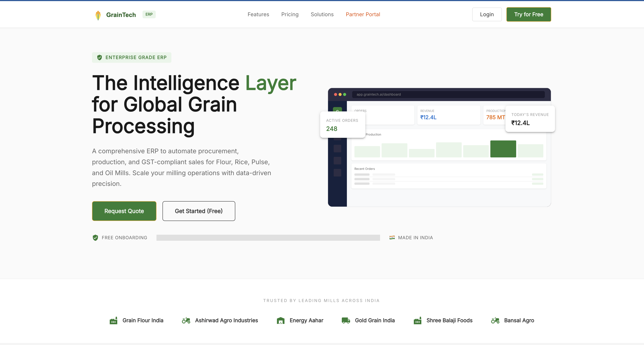Click the factory icon beside Grain Flour India
Viewport: 644px width, 345px height.
(x=114, y=320)
